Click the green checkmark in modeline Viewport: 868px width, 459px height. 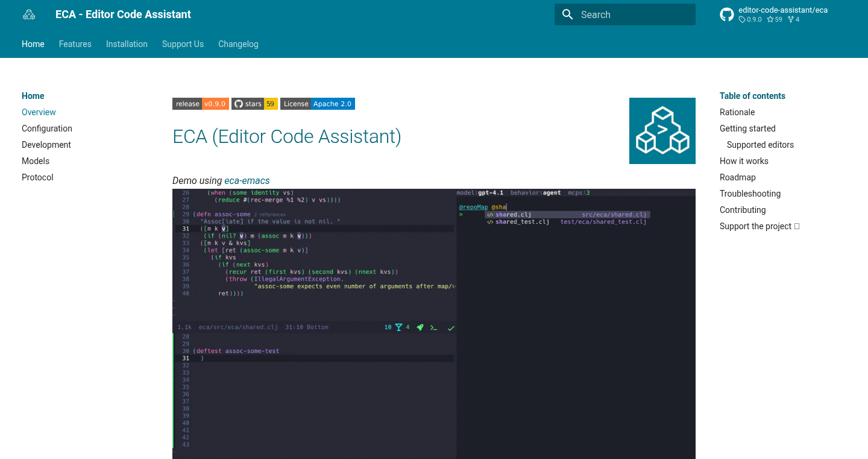point(451,328)
